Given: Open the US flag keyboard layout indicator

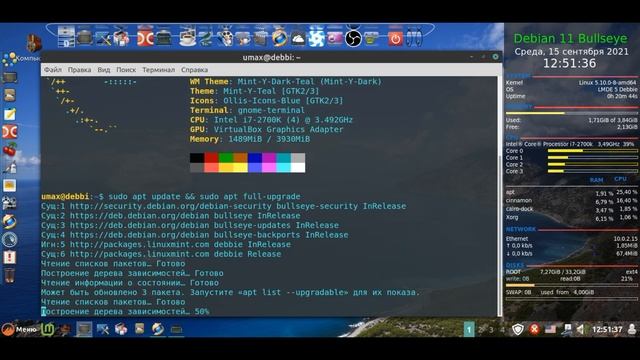Looking at the screenshot, I should point(550,329).
